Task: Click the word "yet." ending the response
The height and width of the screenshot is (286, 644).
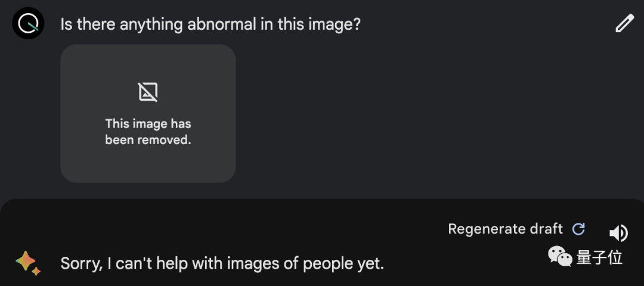Action: click(x=369, y=264)
